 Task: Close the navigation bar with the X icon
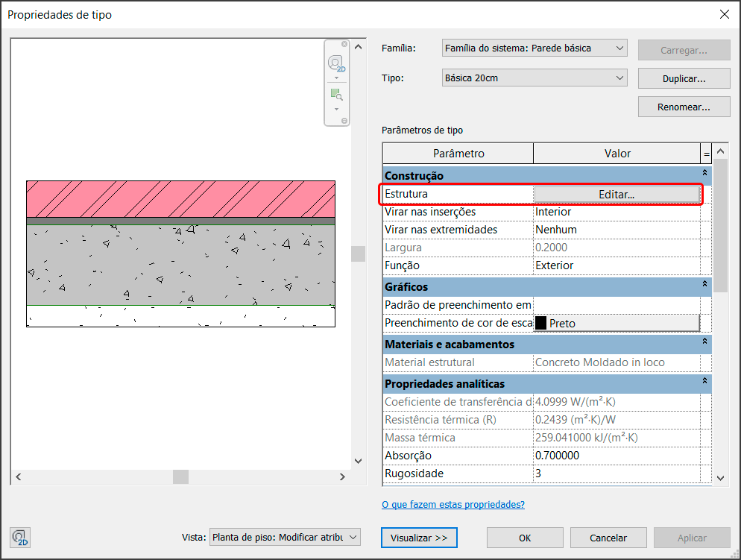(344, 44)
